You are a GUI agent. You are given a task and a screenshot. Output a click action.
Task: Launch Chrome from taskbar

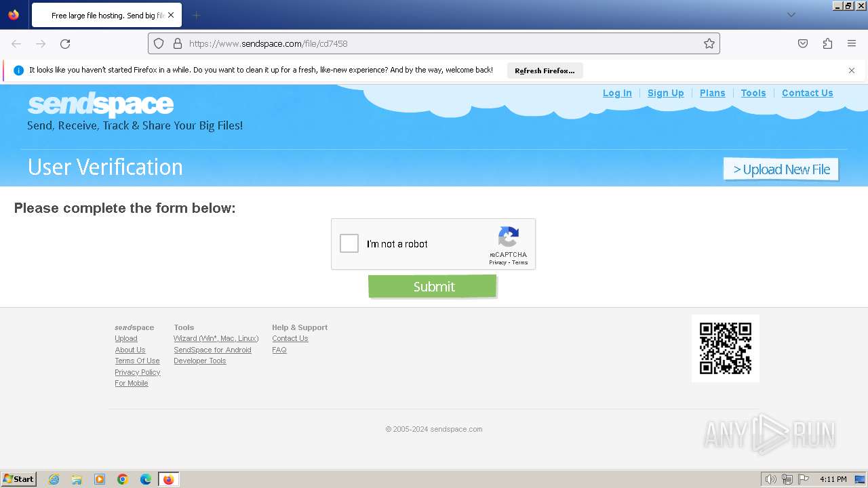click(x=123, y=479)
